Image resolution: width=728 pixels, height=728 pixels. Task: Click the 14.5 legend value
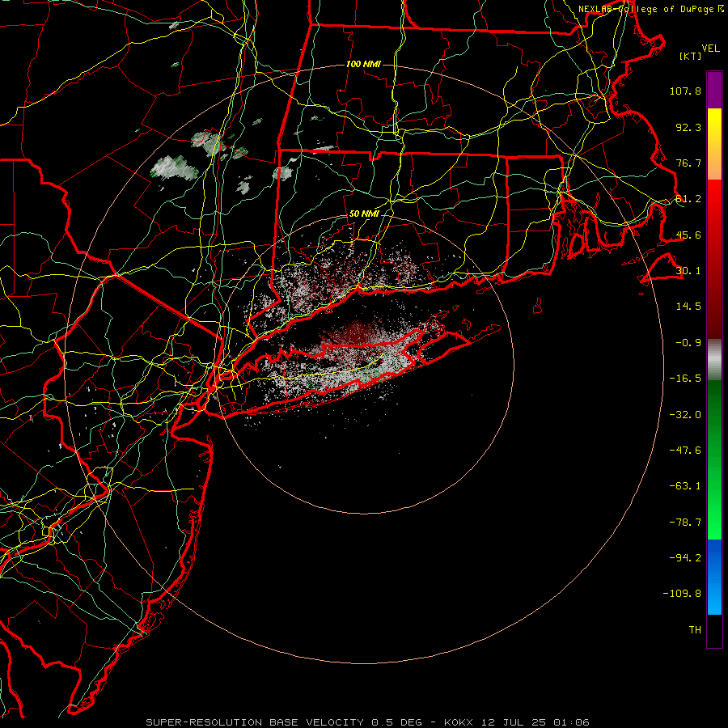(x=688, y=307)
